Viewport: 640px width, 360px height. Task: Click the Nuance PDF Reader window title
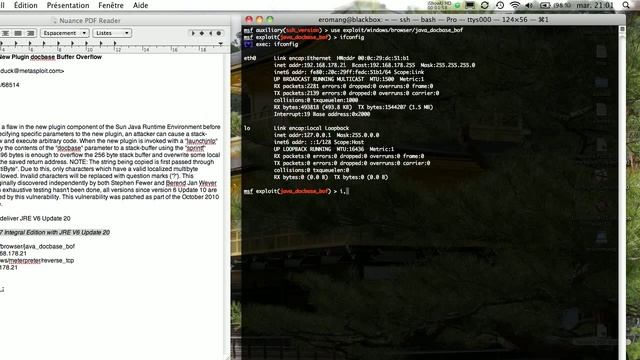pos(90,20)
